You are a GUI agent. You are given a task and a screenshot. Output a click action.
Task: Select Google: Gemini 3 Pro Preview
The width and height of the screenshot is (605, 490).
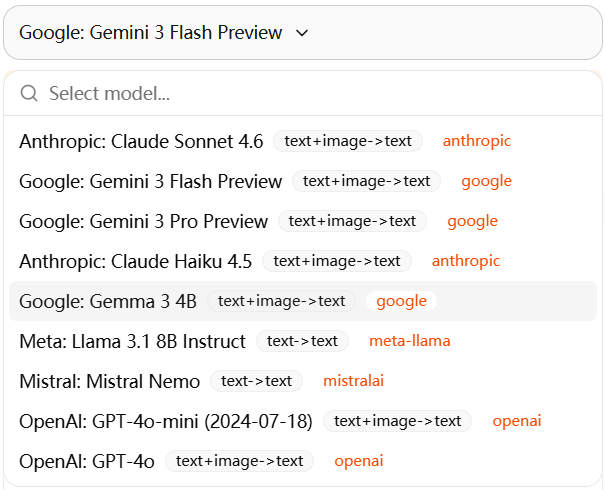(x=143, y=221)
